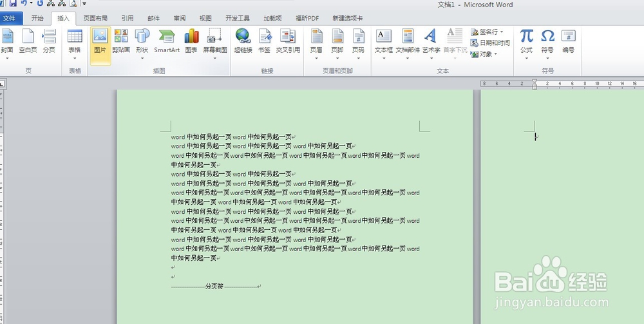This screenshot has width=644, height=324.
Task: Expand the Screenshot (屏幕截图) dropdown arrow
Action: coord(215,59)
